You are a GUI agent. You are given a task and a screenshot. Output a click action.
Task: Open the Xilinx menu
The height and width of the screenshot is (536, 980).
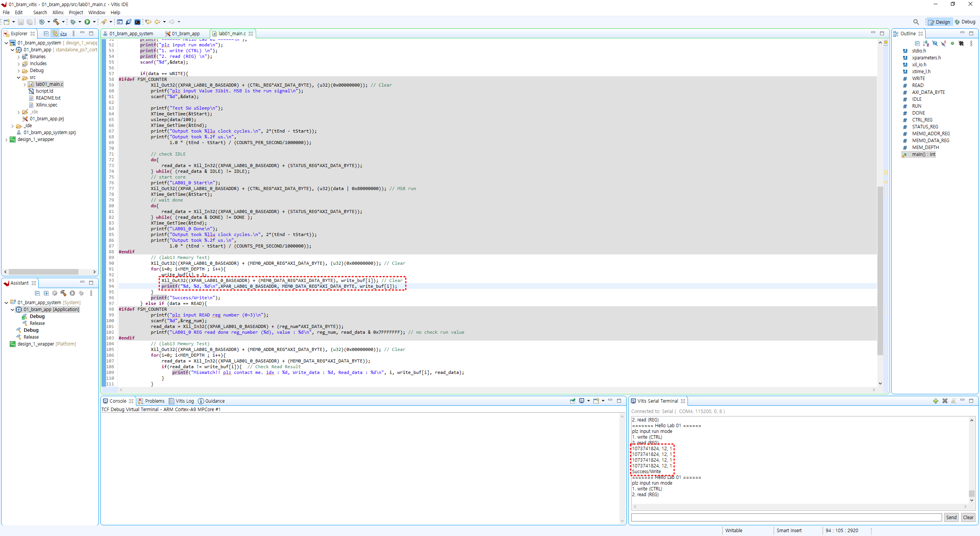(58, 12)
